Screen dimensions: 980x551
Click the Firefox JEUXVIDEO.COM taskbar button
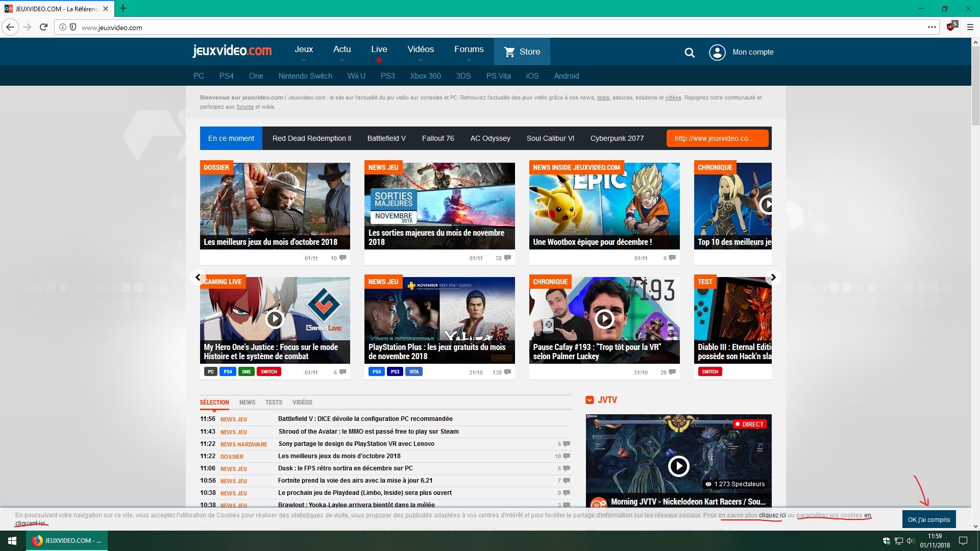click(67, 540)
